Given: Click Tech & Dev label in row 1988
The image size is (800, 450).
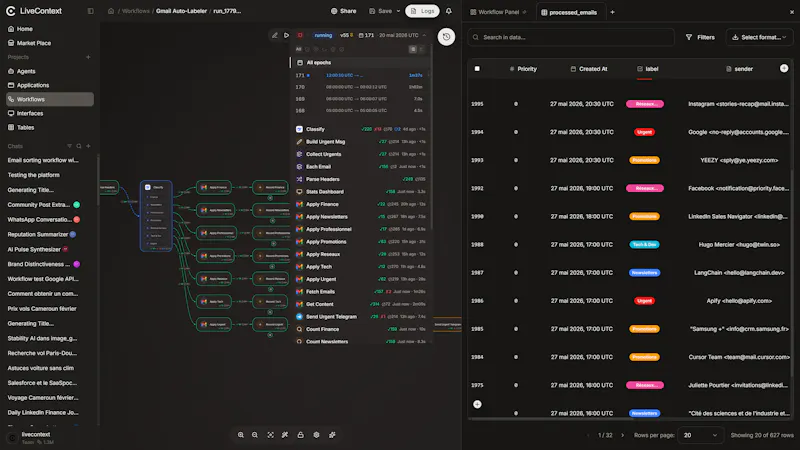Looking at the screenshot, I should [x=644, y=244].
